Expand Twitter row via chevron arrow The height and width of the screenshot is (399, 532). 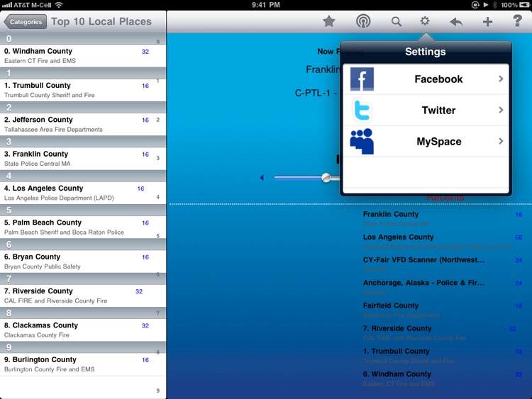[501, 110]
